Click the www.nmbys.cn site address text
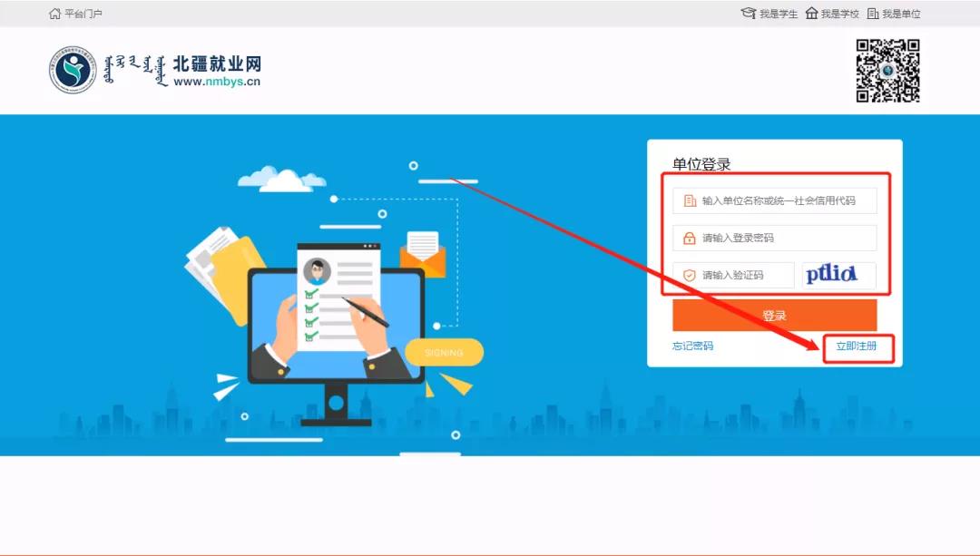This screenshot has height=556, width=980. pyautogui.click(x=216, y=82)
